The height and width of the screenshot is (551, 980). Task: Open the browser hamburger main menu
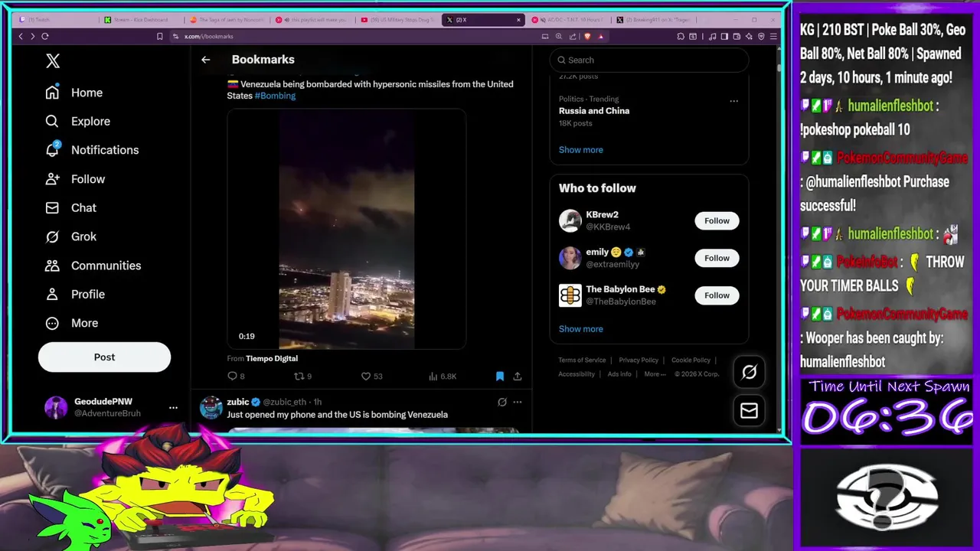[x=773, y=36]
